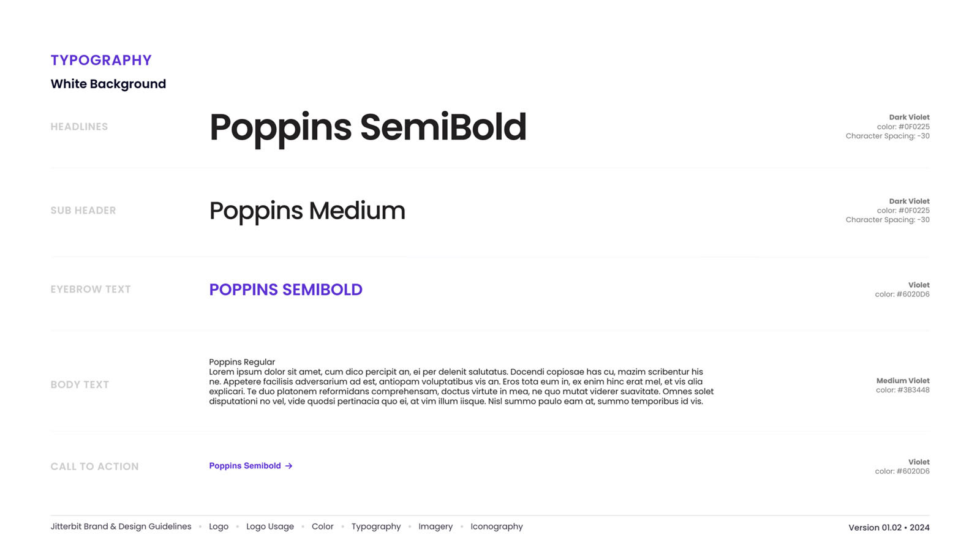Click the "Version 01.02 • 2024" footer text

(889, 527)
